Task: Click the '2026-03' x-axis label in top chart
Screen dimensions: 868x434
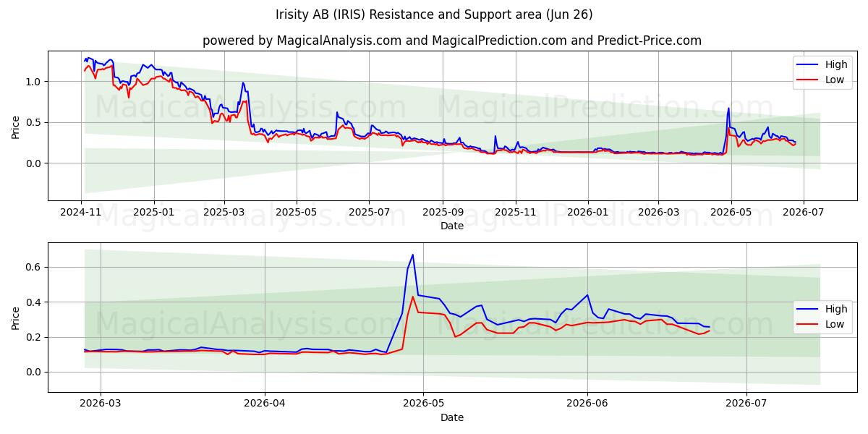Action: click(x=658, y=213)
